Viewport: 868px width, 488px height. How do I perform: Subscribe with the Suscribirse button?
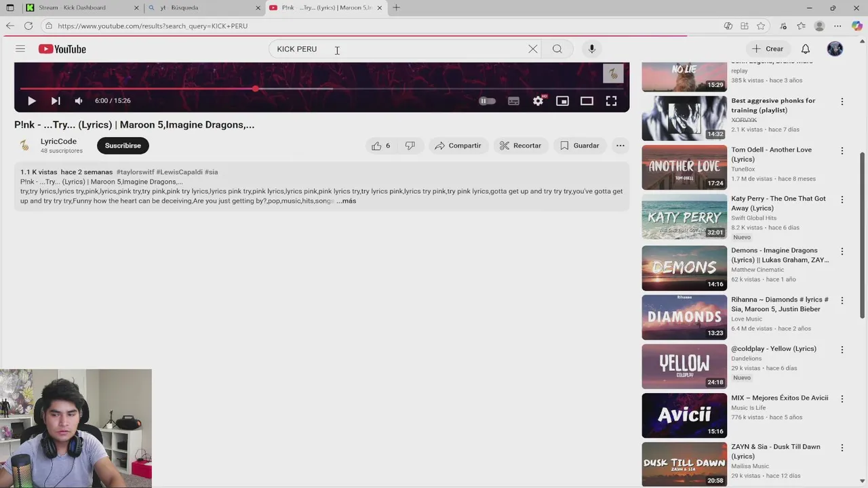pyautogui.click(x=123, y=146)
